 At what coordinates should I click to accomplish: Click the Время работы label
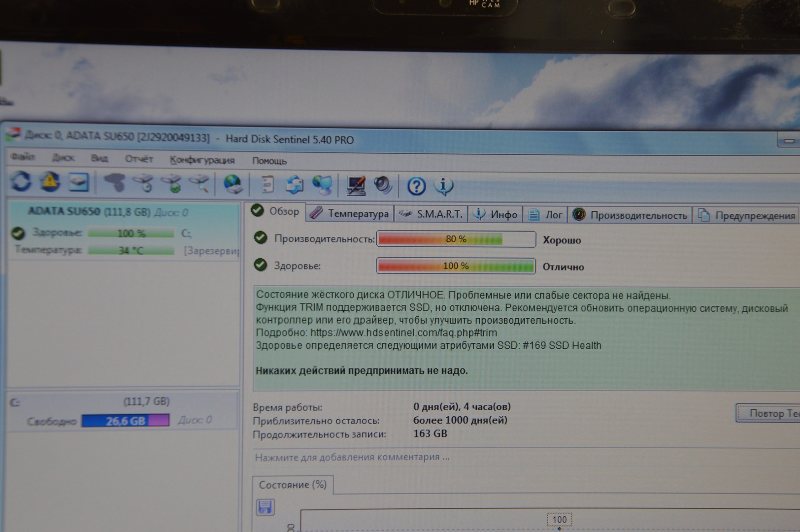coord(287,407)
